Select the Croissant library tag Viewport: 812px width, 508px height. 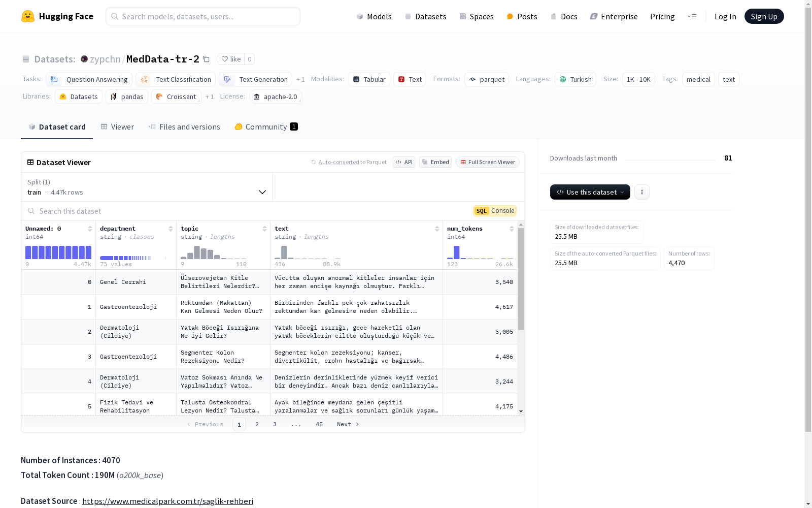[x=176, y=97]
